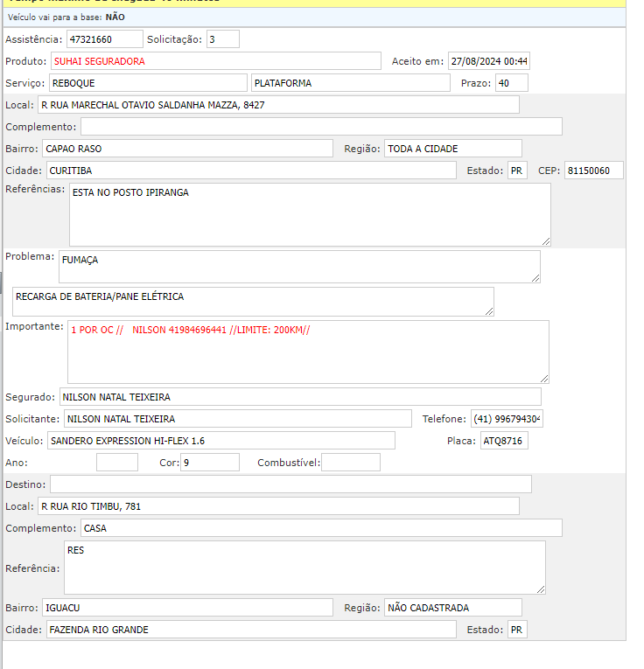Click the Cidade field FAZENDA RIO GRANDE

(x=250, y=630)
